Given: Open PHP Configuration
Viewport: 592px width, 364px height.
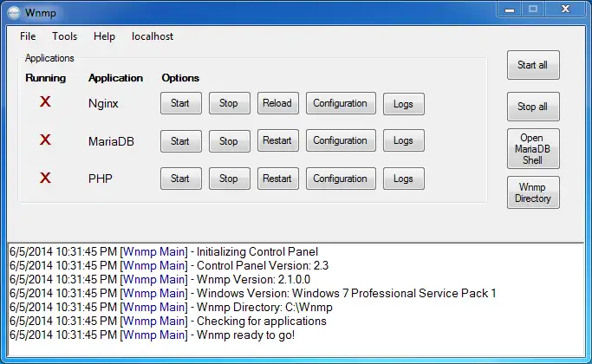Looking at the screenshot, I should [341, 179].
